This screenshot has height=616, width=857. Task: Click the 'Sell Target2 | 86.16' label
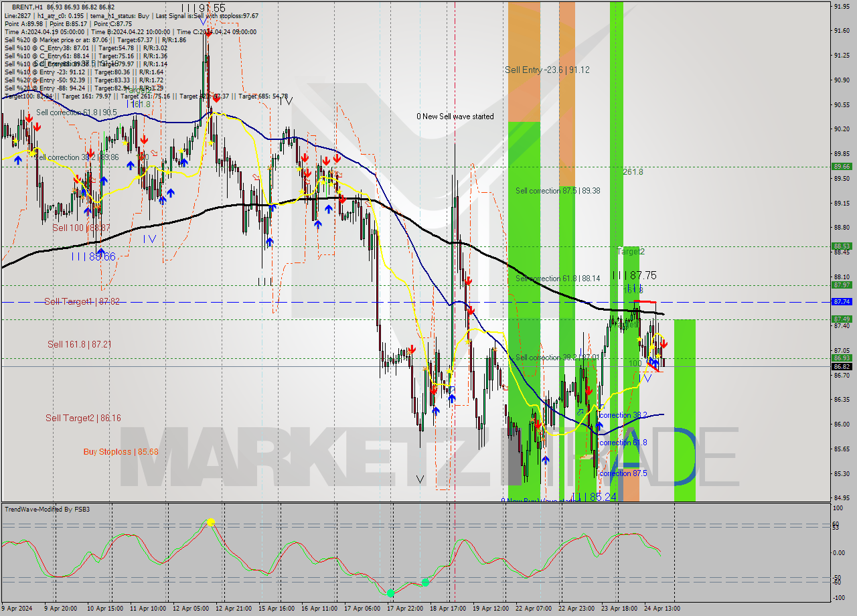pyautogui.click(x=83, y=418)
